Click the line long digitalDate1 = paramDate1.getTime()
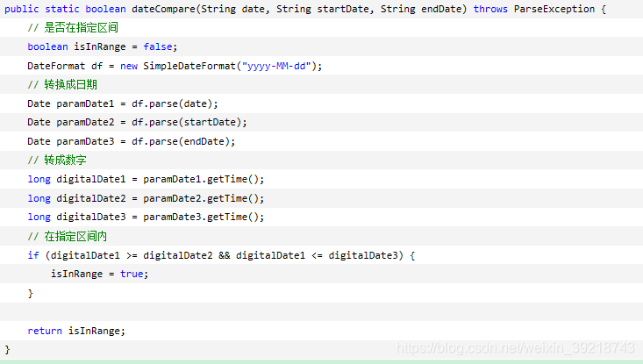Screen dimensions: 643x364 pyautogui.click(x=146, y=179)
